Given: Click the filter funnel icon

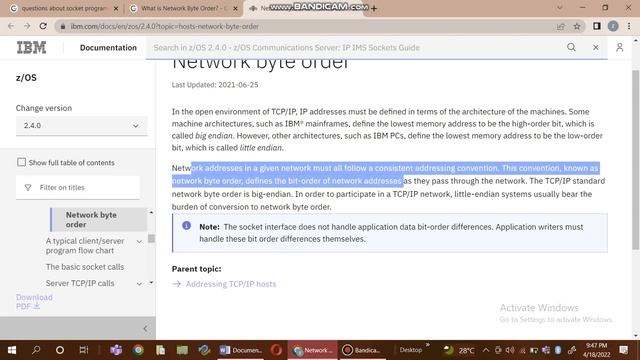Looking at the screenshot, I should tap(28, 187).
